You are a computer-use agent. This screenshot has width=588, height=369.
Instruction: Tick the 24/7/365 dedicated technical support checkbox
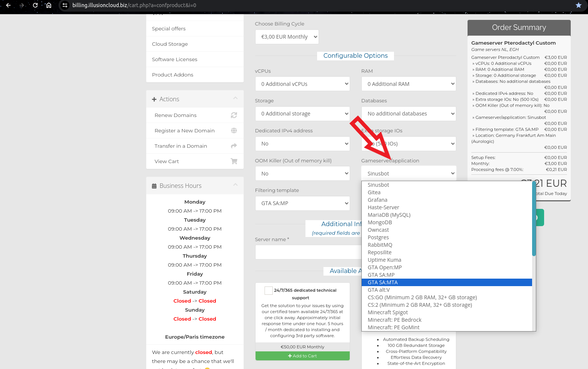pos(269,291)
